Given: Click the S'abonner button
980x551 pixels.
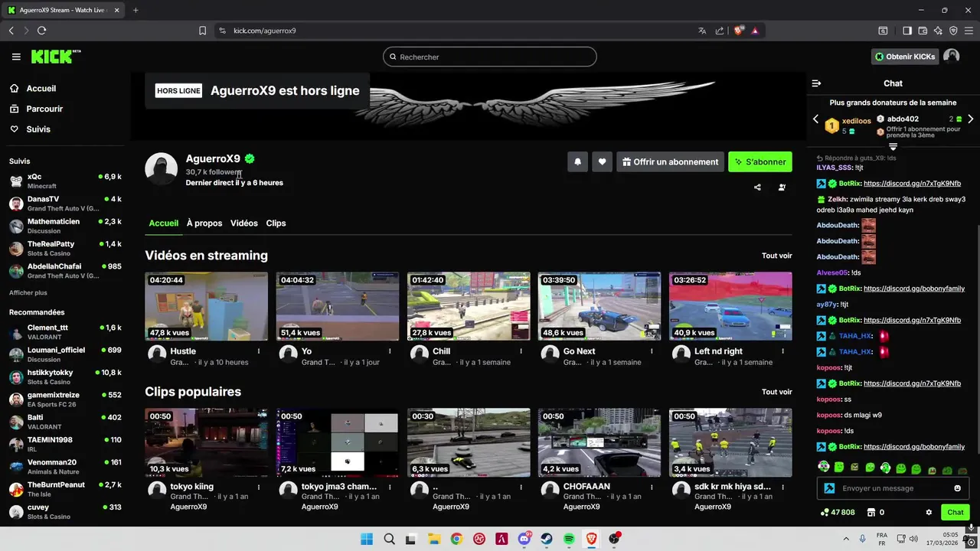Looking at the screenshot, I should (x=759, y=161).
